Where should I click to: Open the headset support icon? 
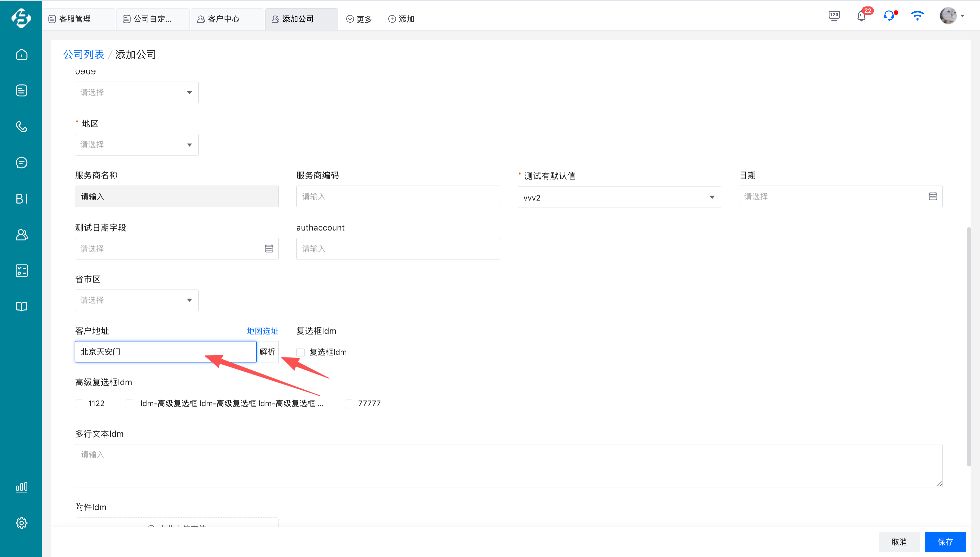[889, 16]
